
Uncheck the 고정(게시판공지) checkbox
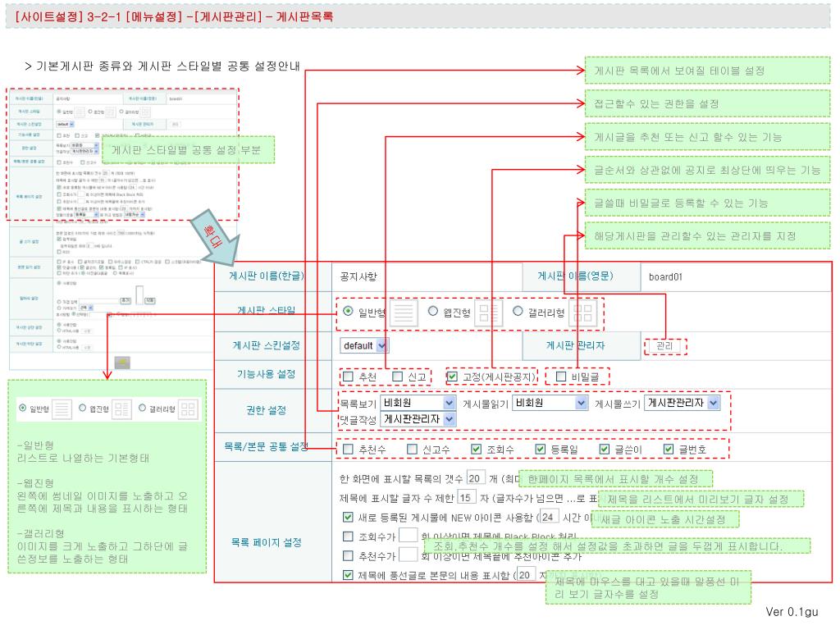(452, 377)
